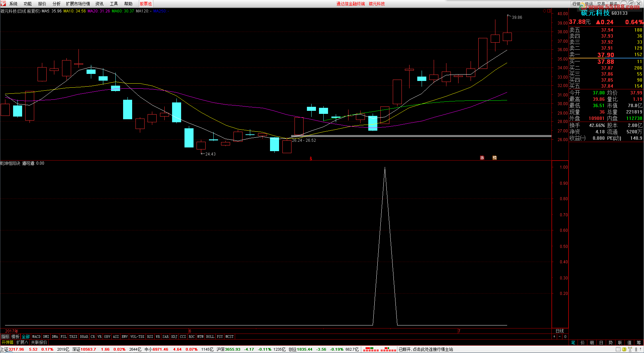The width and height of the screenshot is (644, 353).
Task: Click the app logo icon at top left
Action: coord(3,4)
